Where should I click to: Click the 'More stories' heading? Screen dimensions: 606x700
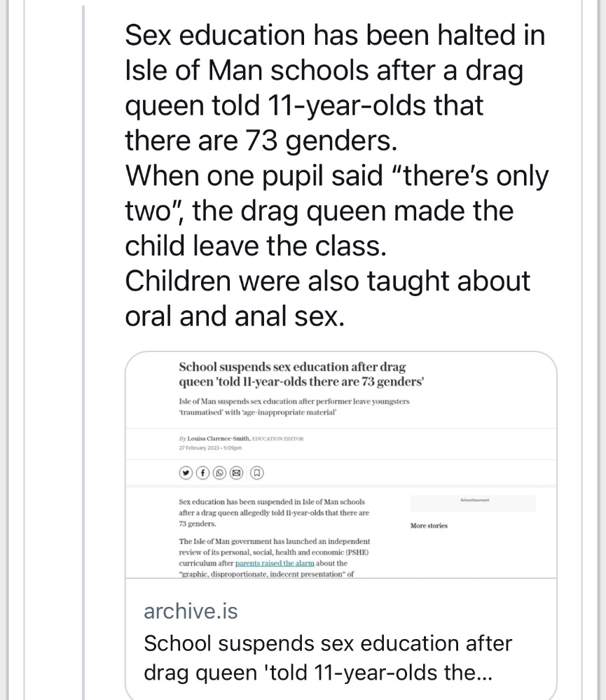pos(429,526)
